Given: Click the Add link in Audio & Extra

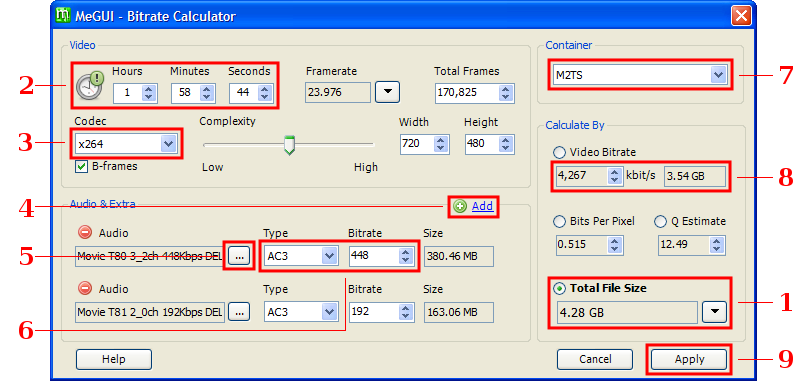Looking at the screenshot, I should (482, 206).
